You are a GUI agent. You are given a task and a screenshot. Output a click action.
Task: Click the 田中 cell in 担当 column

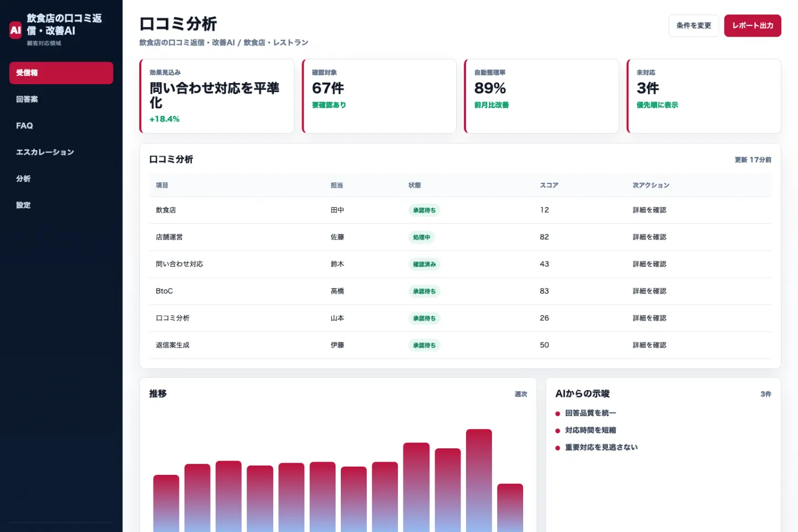tap(337, 210)
